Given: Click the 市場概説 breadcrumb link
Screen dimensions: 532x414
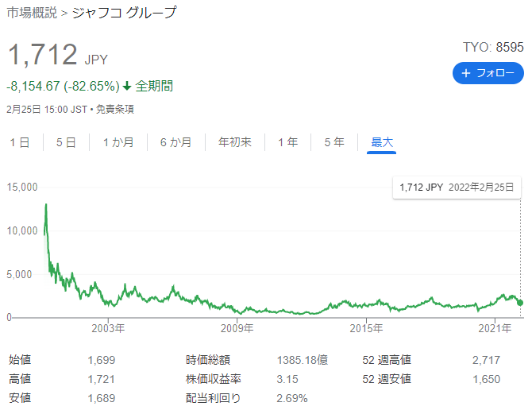Looking at the screenshot, I should (32, 13).
